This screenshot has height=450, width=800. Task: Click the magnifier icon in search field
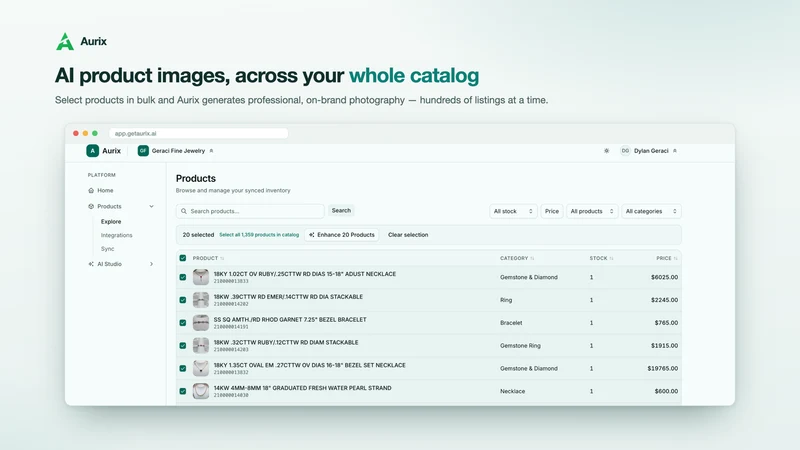pyautogui.click(x=184, y=211)
